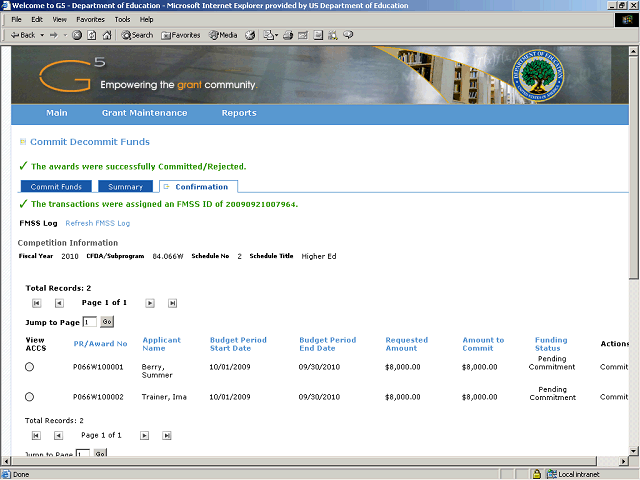Sort by PR/Award No column
This screenshot has height=480, width=640.
100,344
